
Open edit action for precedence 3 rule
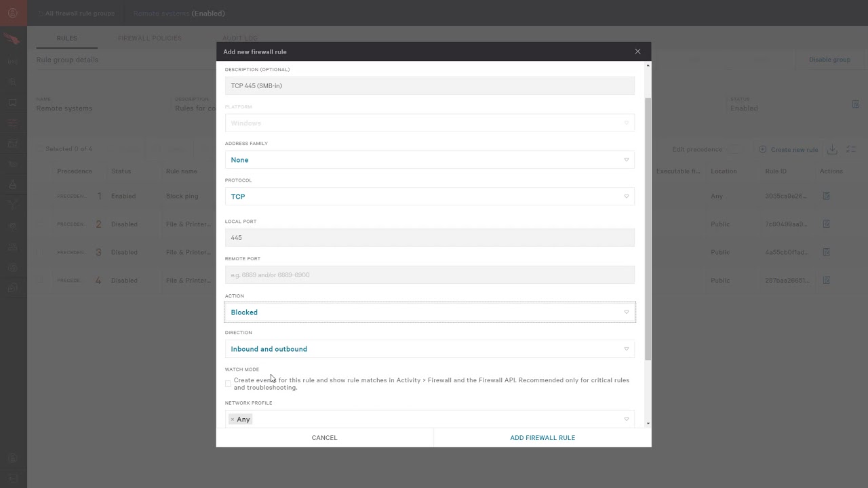(x=826, y=252)
